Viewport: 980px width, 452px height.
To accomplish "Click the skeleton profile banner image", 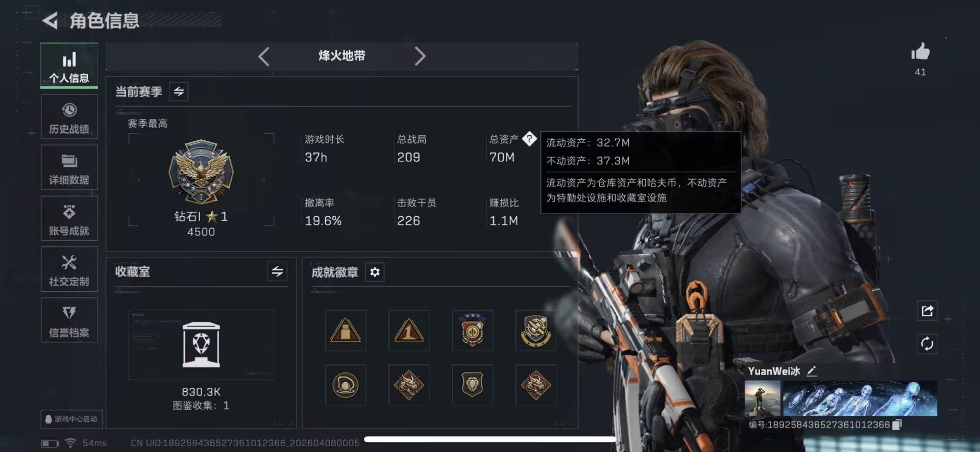I will (860, 398).
